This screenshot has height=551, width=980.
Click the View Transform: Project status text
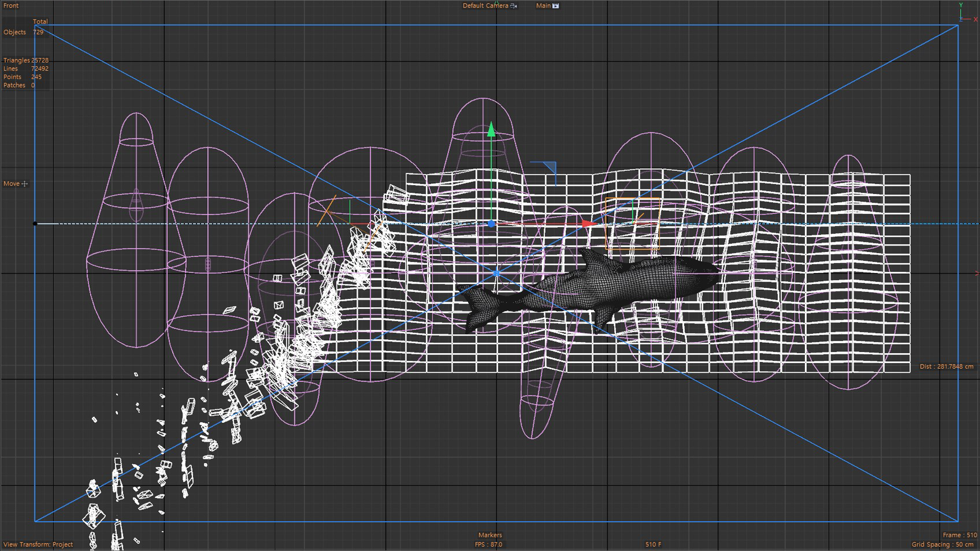click(38, 544)
